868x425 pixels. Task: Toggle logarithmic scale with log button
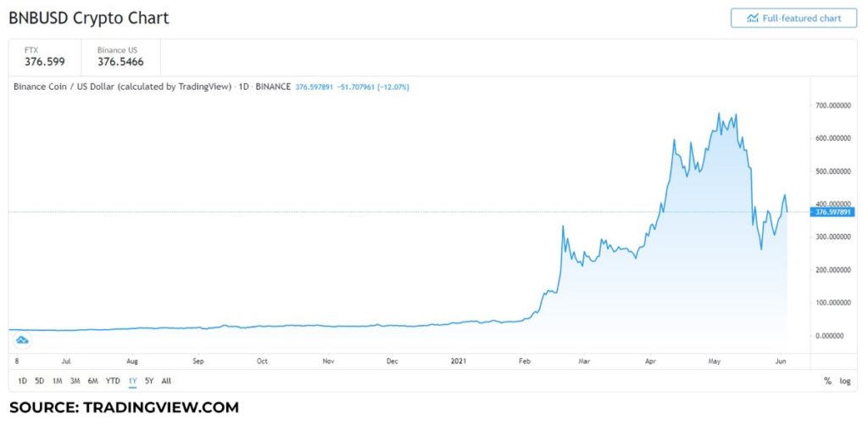coord(845,381)
